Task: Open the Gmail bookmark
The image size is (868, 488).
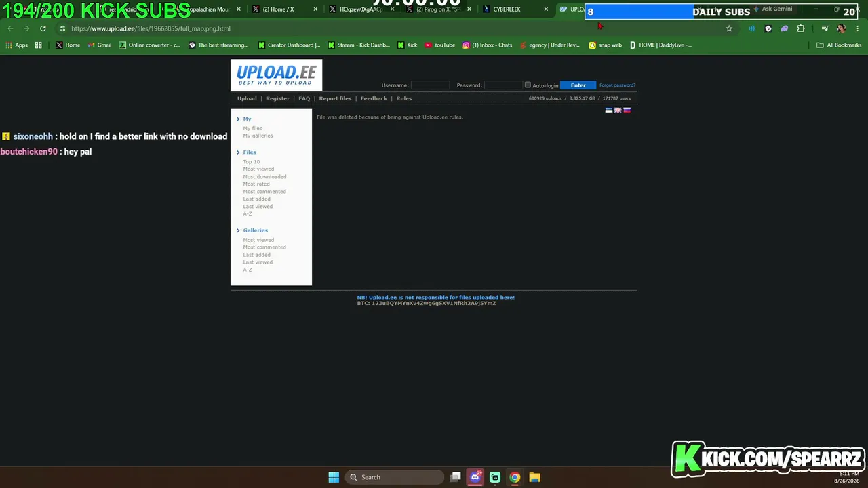Action: [99, 45]
